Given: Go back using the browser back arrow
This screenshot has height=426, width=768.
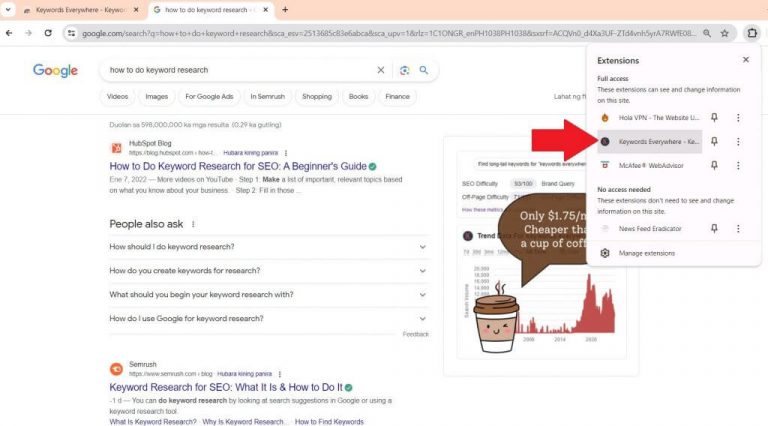Looking at the screenshot, I should (9, 33).
